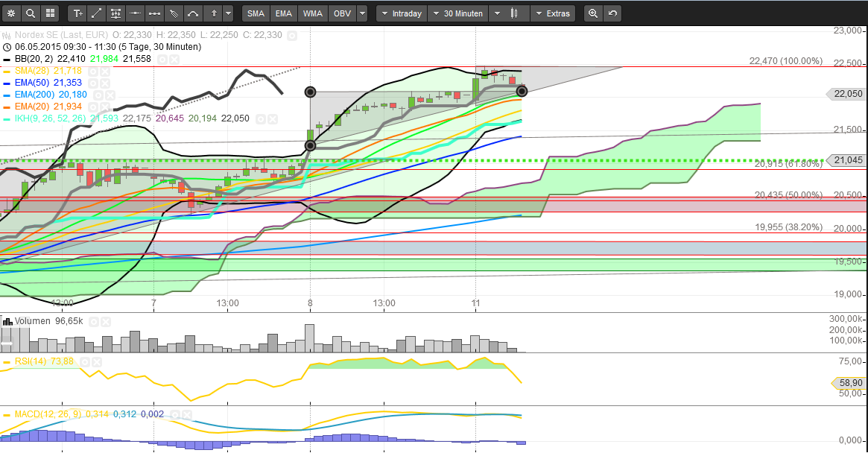This screenshot has height=456, width=868.
Task: Click the 22,470 (100.00%) Fibonacci label
Action: [x=785, y=61]
